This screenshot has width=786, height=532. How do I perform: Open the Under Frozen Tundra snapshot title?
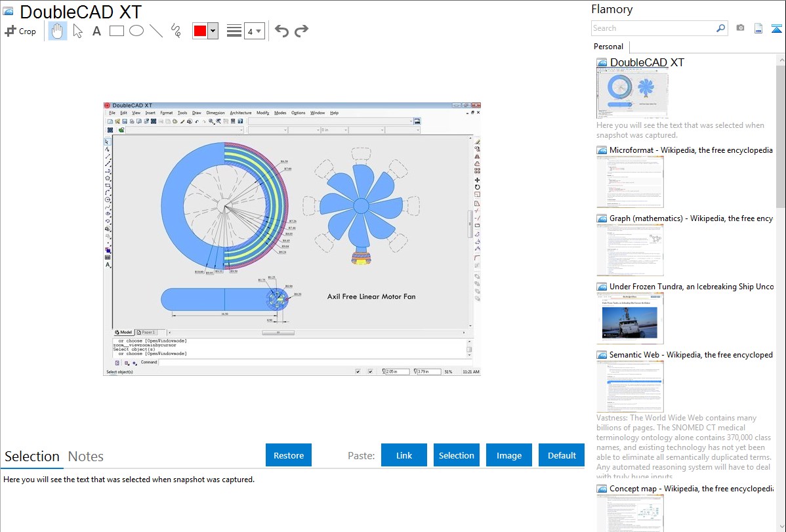tap(692, 286)
